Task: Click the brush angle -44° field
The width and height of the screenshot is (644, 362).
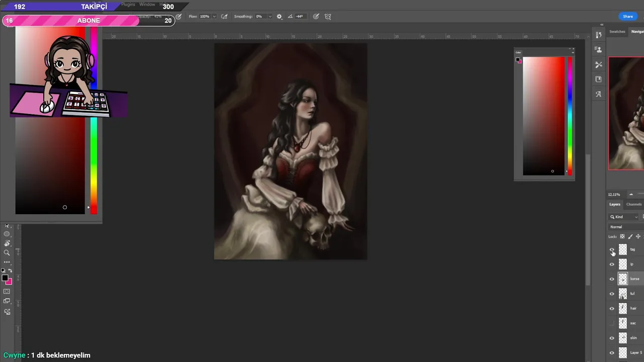Action: [300, 17]
